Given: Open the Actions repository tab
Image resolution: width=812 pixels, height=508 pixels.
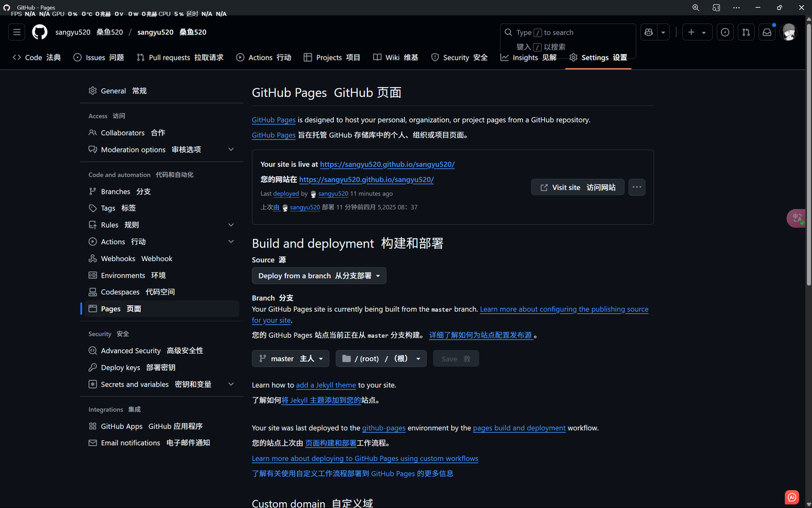Looking at the screenshot, I should pos(264,57).
